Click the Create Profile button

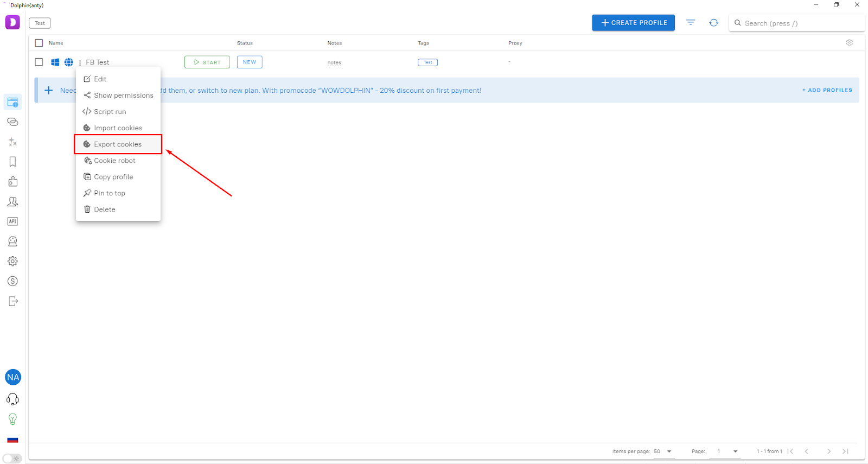(633, 23)
